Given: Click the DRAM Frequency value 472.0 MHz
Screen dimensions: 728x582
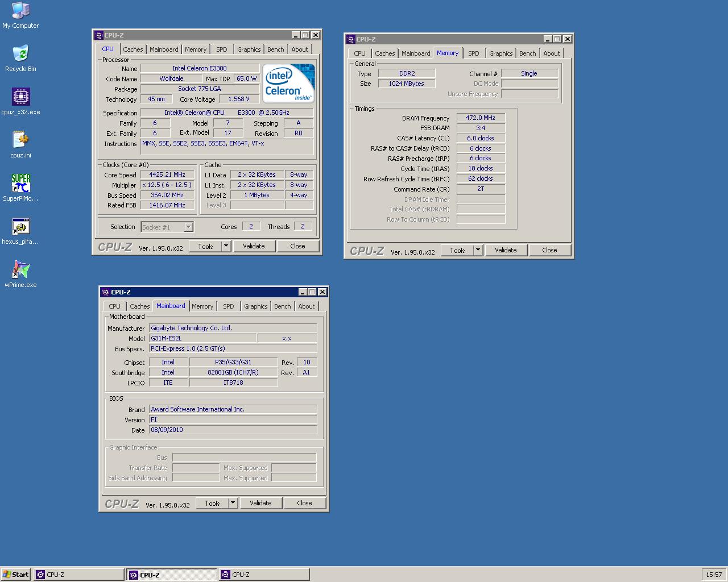Looking at the screenshot, I should [x=481, y=118].
